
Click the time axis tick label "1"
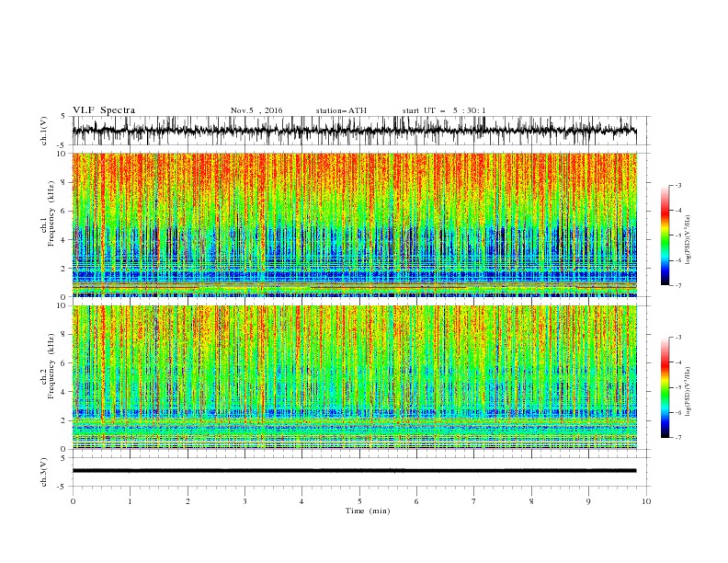130,501
